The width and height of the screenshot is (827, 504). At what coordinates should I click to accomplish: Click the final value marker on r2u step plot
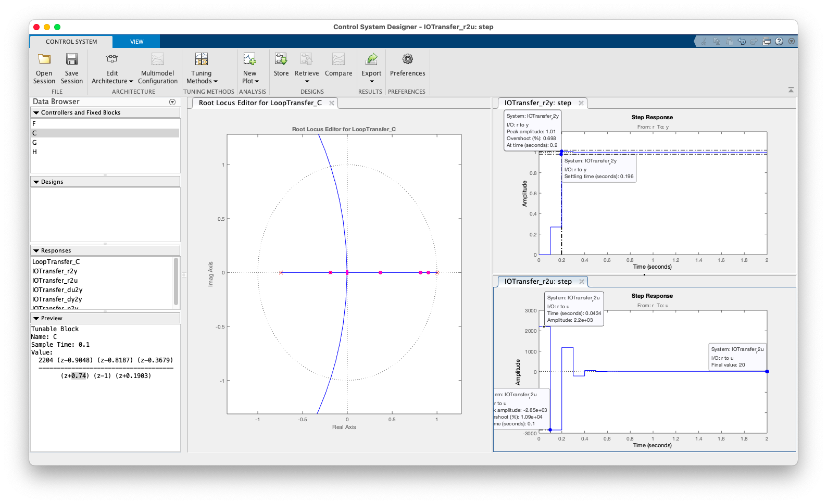767,372
